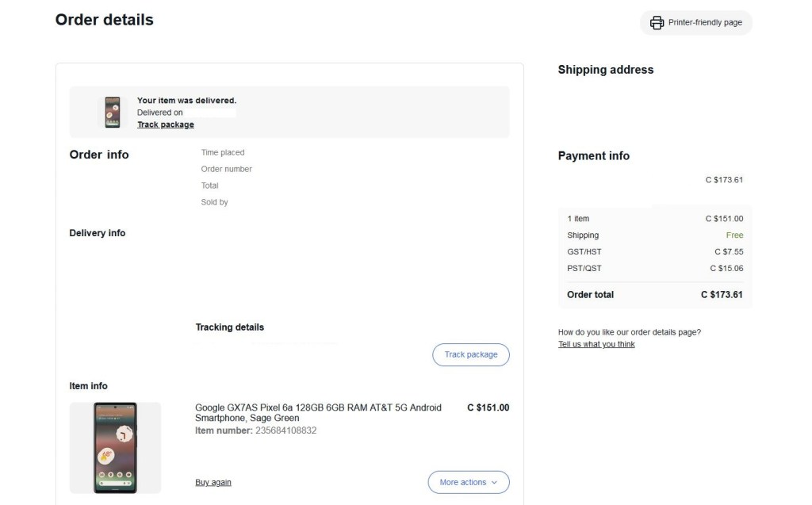Click the large Pixel 6a product image

click(x=115, y=447)
